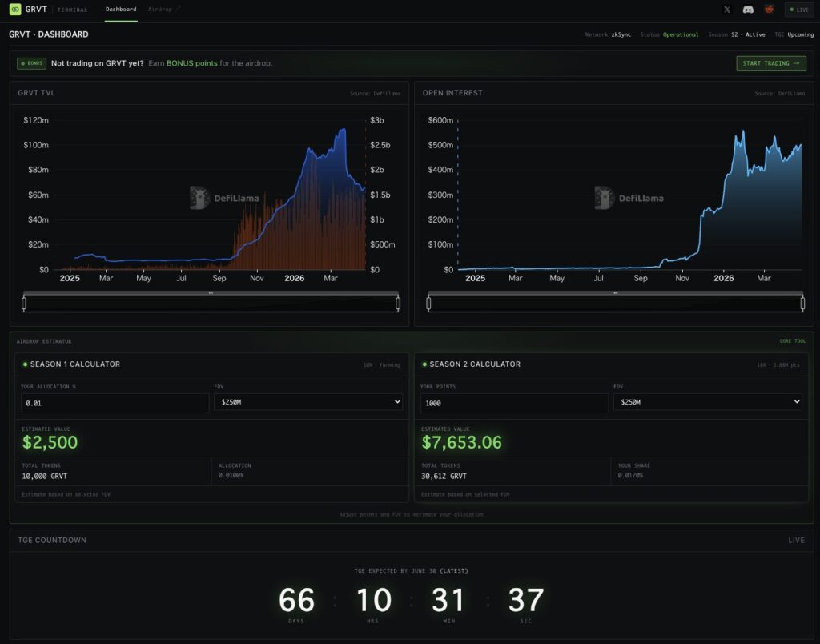Click left handle of Open Interest range slider
The width and height of the screenshot is (820, 644).
(x=428, y=304)
